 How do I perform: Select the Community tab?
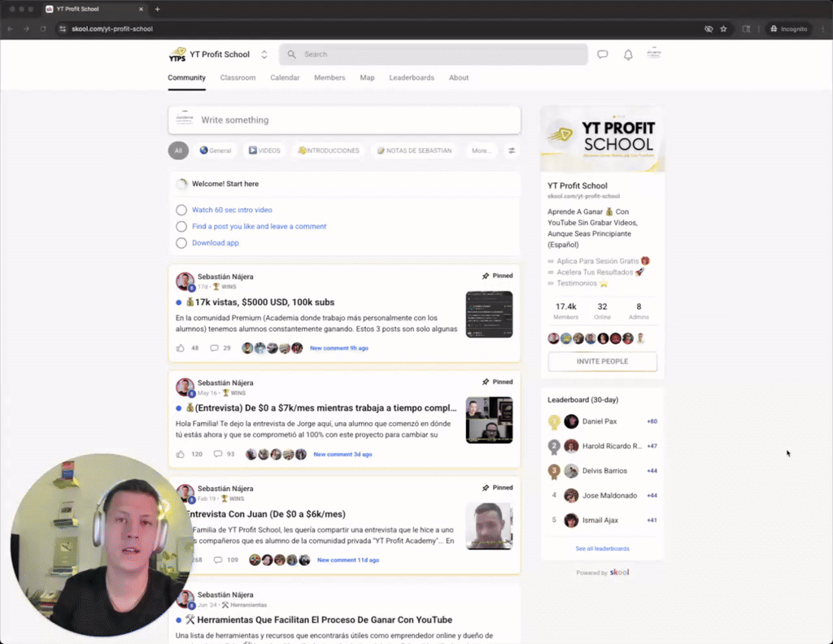pyautogui.click(x=186, y=77)
